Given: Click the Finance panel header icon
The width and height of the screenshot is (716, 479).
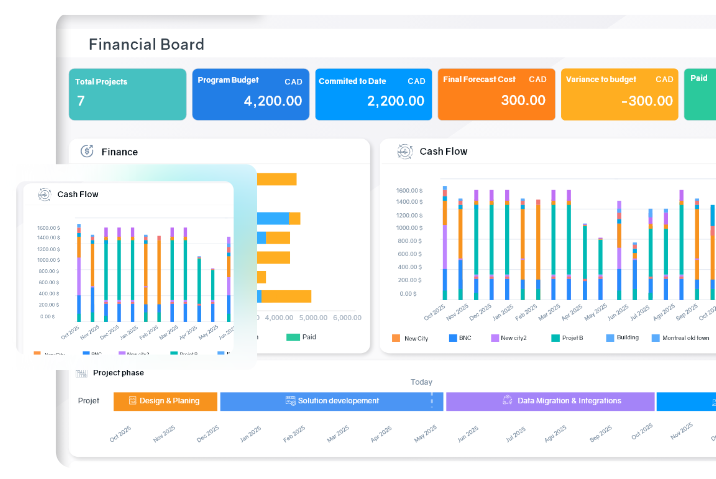Looking at the screenshot, I should [85, 152].
